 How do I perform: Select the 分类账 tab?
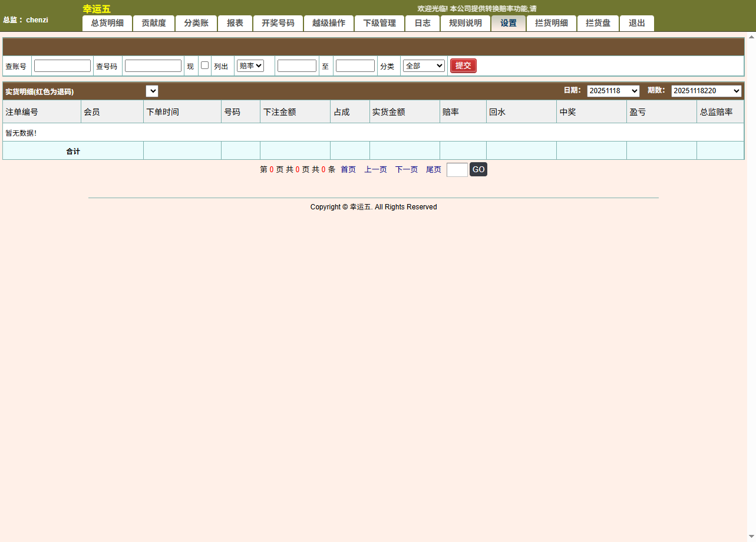(196, 23)
